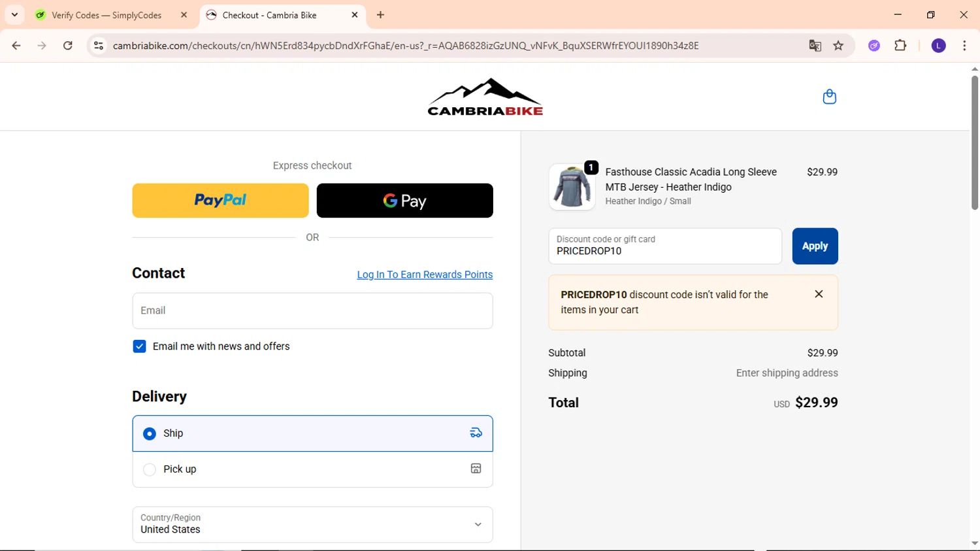
Task: Click the pick up store icon
Action: 476,469
